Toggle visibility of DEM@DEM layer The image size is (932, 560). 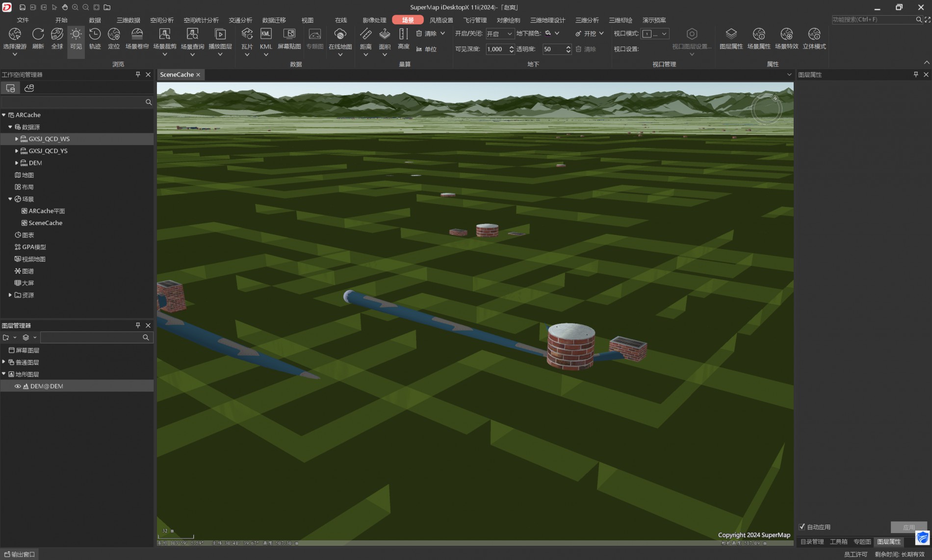(18, 386)
